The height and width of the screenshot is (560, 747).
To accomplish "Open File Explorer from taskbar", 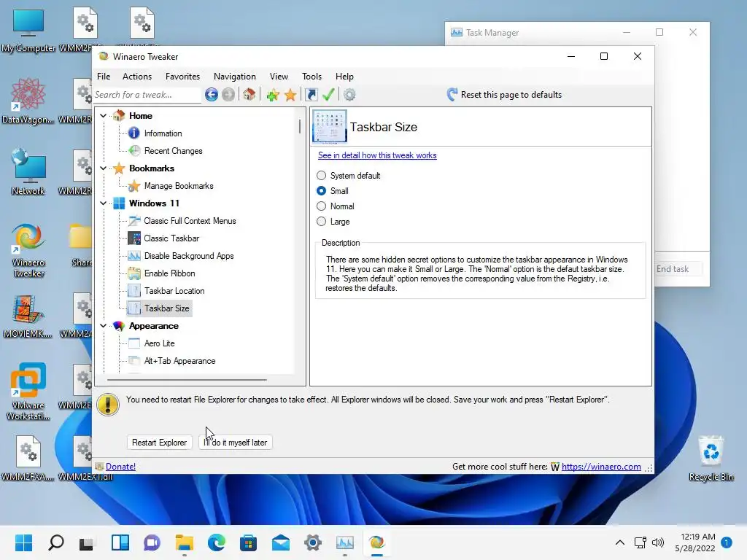I will 184,542.
